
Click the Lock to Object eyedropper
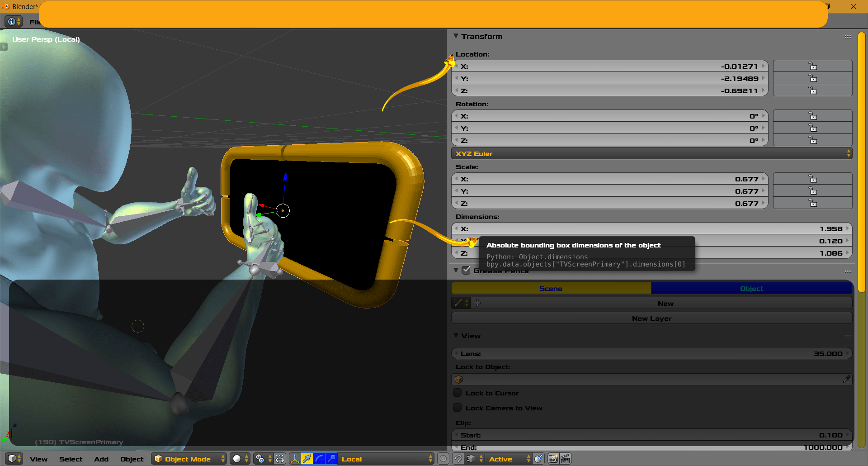847,379
